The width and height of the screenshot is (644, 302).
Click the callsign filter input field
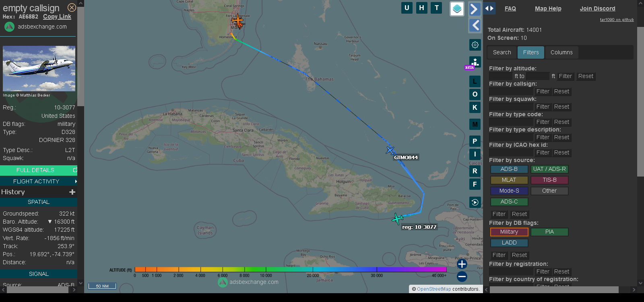(511, 91)
